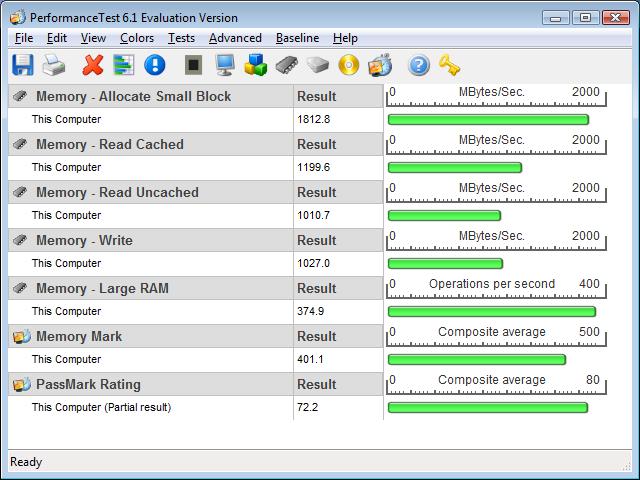
Task: Click the icon beside Memory Mark heading
Action: tap(22, 336)
